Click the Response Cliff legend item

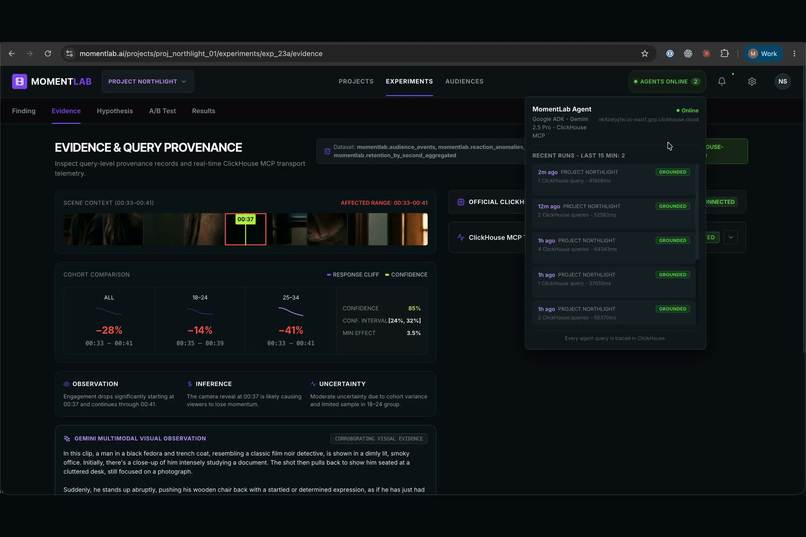pos(353,275)
